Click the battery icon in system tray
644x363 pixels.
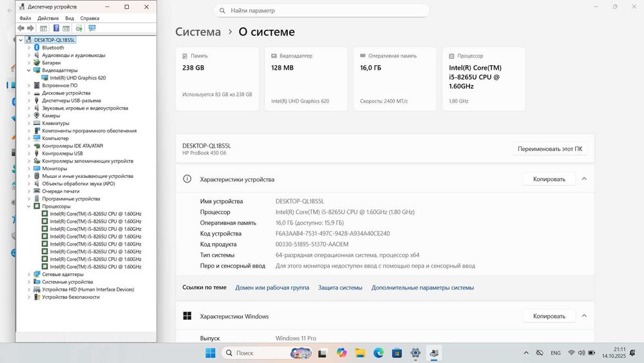point(591,353)
